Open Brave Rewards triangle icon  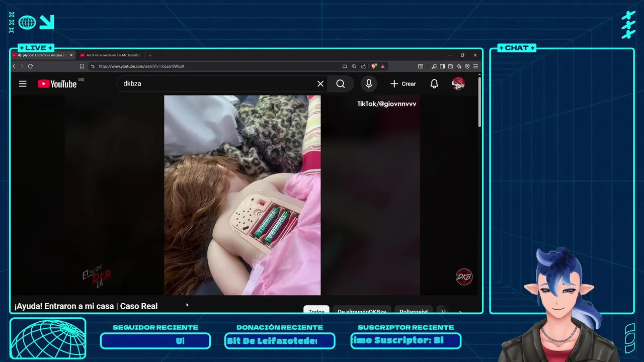click(x=382, y=66)
